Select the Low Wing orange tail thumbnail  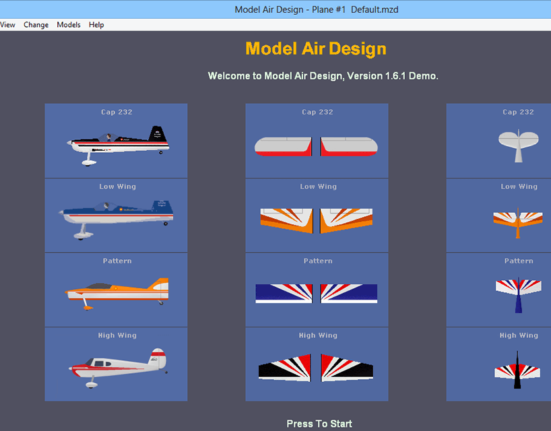tap(499, 216)
